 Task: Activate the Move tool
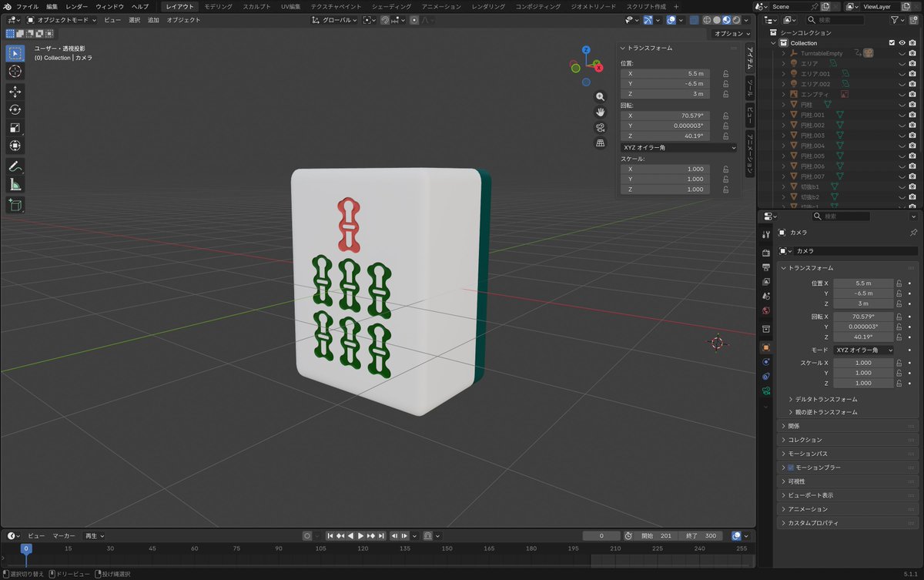coord(15,92)
